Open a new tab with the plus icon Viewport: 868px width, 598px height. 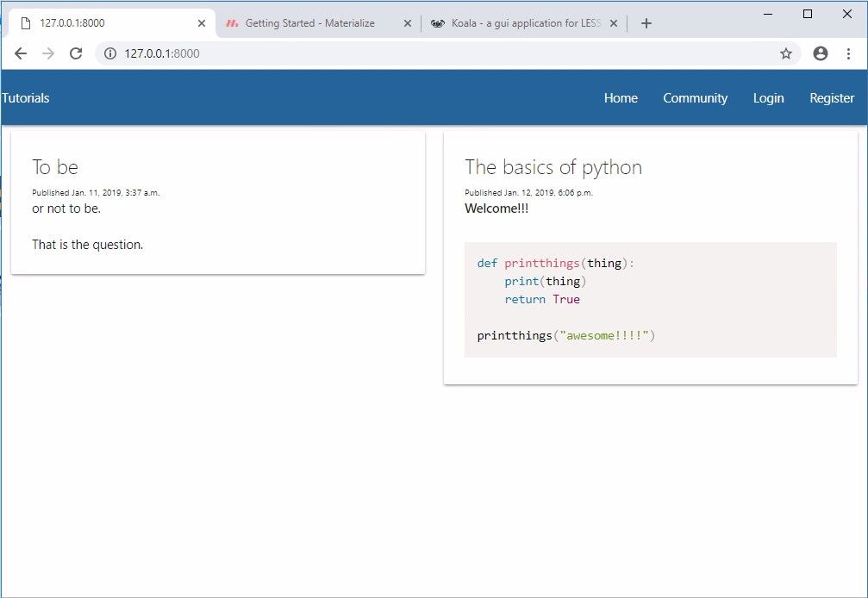(646, 23)
